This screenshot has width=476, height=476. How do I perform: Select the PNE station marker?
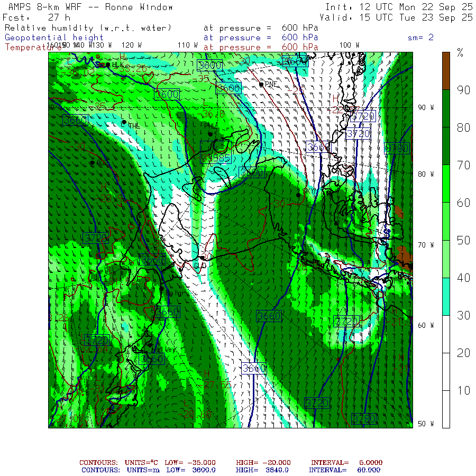[x=261, y=84]
